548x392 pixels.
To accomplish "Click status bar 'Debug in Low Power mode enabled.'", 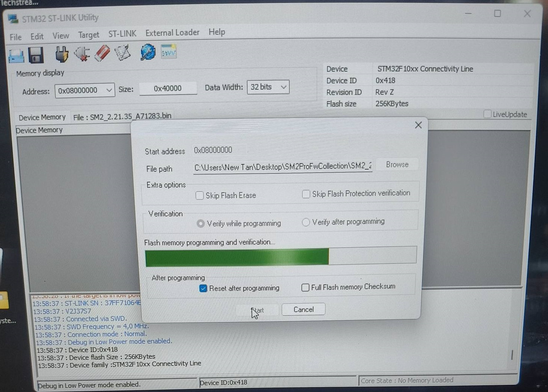I will pyautogui.click(x=89, y=385).
